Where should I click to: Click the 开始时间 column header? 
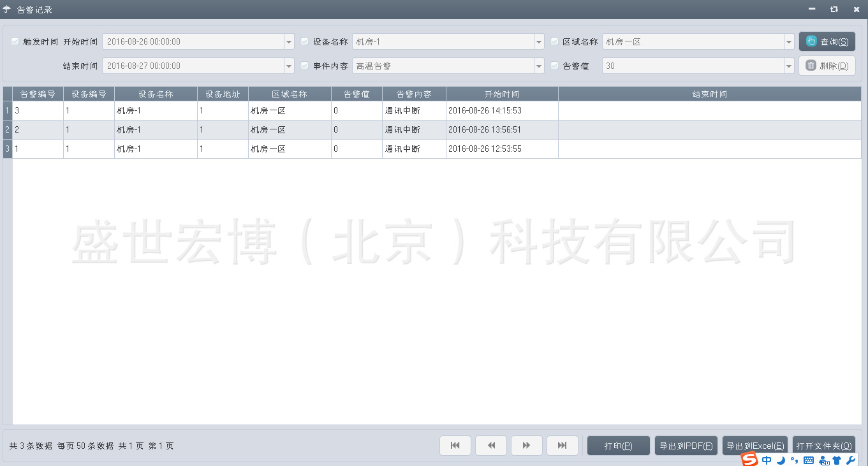coord(502,94)
